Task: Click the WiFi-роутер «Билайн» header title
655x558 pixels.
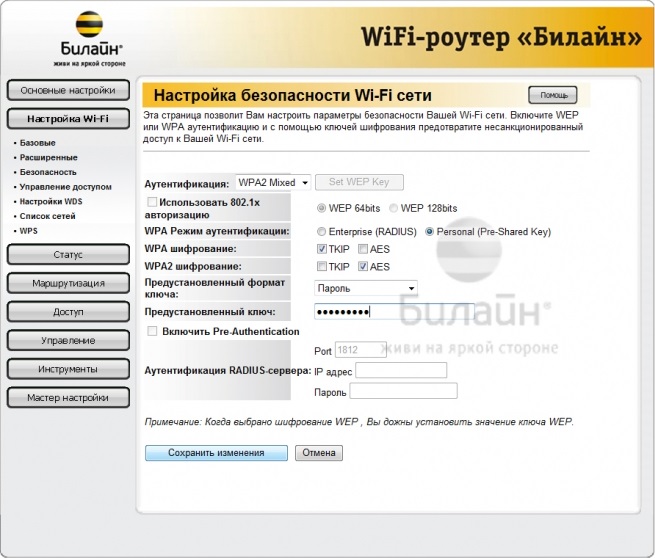Action: point(501,37)
